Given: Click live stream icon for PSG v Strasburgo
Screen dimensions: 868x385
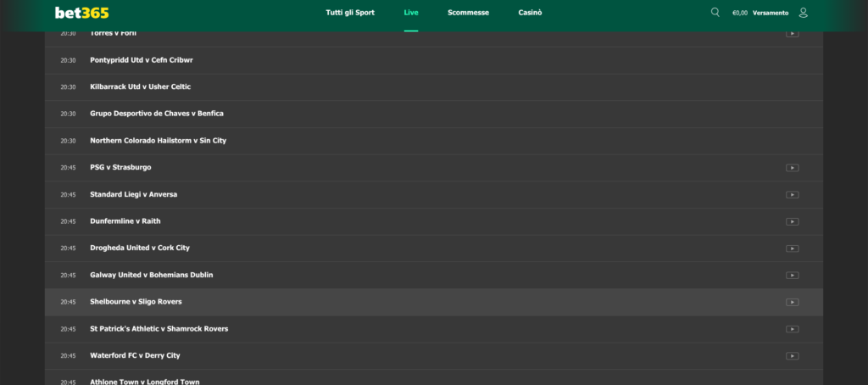Looking at the screenshot, I should [x=792, y=168].
